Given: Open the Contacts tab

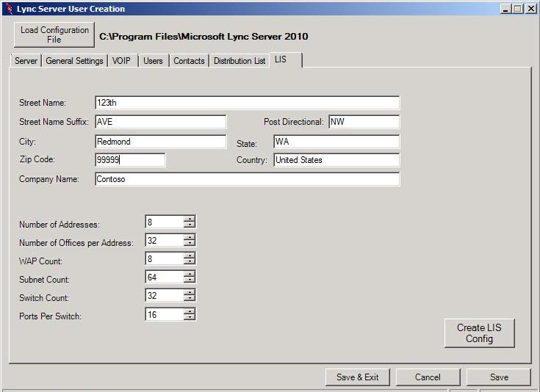Looking at the screenshot, I should pyautogui.click(x=189, y=61).
